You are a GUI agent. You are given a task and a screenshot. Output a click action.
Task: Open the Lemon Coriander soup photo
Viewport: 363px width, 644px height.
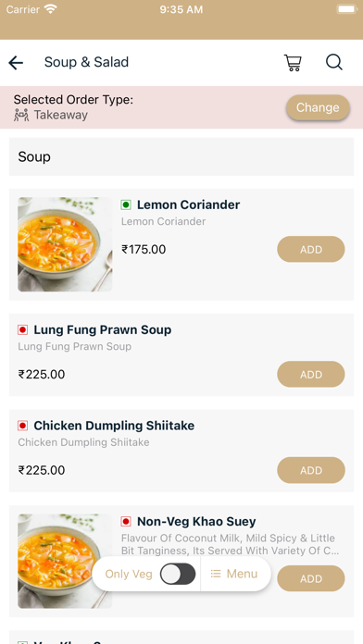[x=65, y=244]
